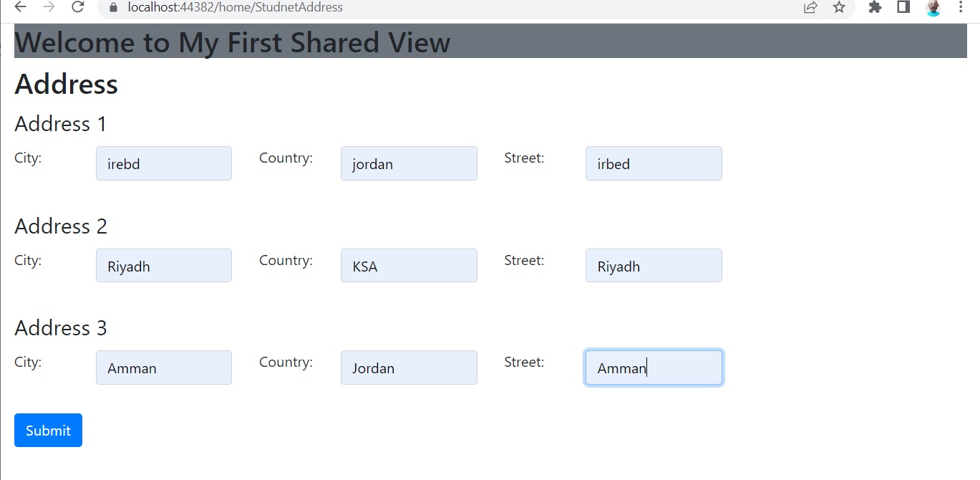The image size is (980, 480).
Task: Open the extensions puzzle icon
Action: pos(875,7)
